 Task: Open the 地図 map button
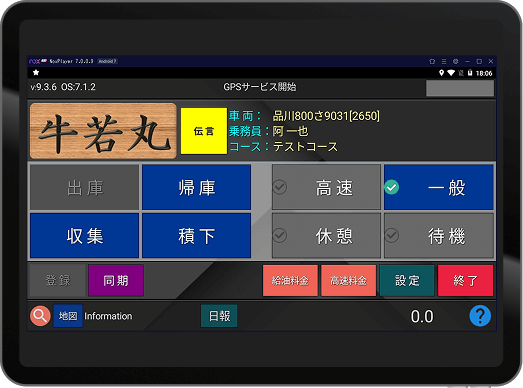[x=68, y=316]
